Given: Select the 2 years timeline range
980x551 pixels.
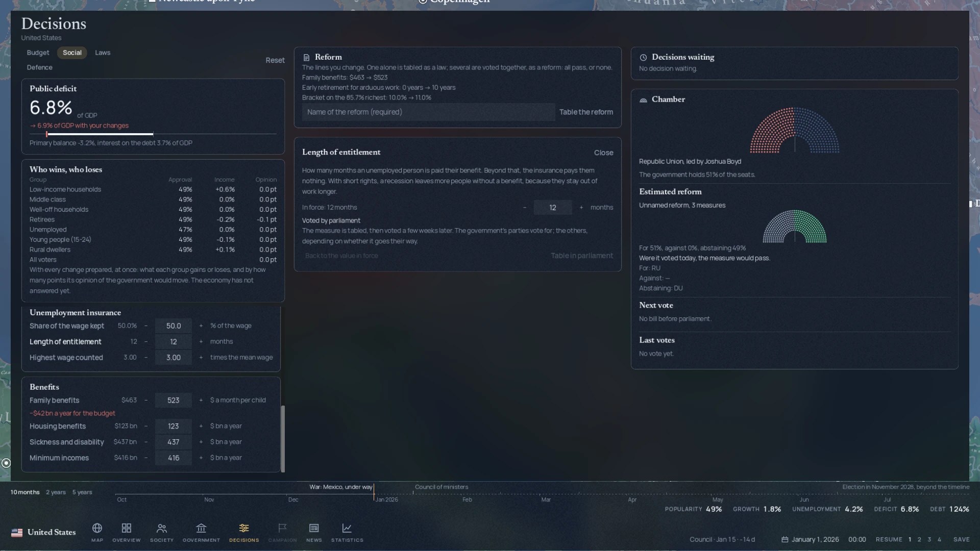Looking at the screenshot, I should coord(56,492).
